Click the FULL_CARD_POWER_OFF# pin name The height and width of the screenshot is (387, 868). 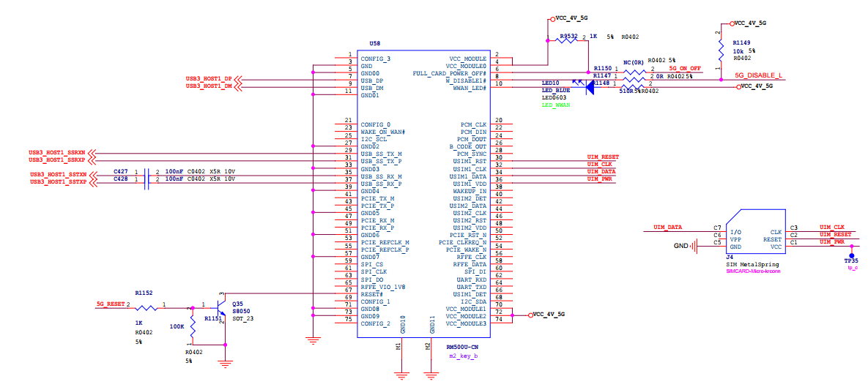click(450, 73)
